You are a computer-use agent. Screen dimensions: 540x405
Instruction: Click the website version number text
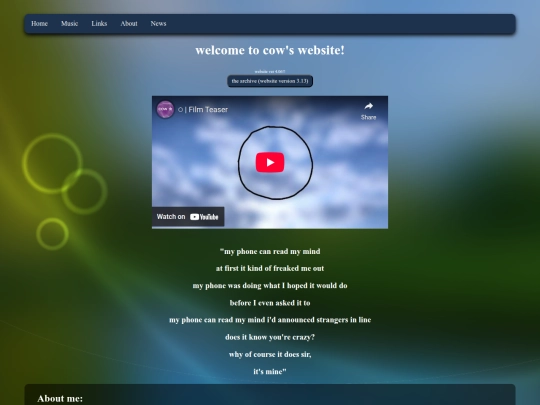[x=270, y=72]
